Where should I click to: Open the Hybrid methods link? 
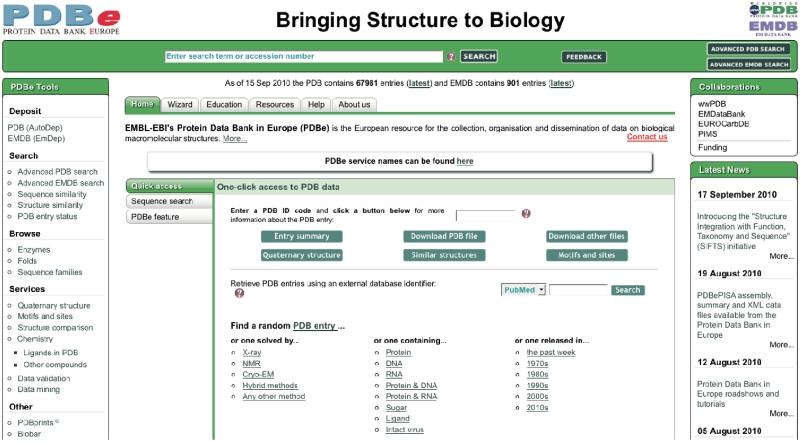[270, 385]
